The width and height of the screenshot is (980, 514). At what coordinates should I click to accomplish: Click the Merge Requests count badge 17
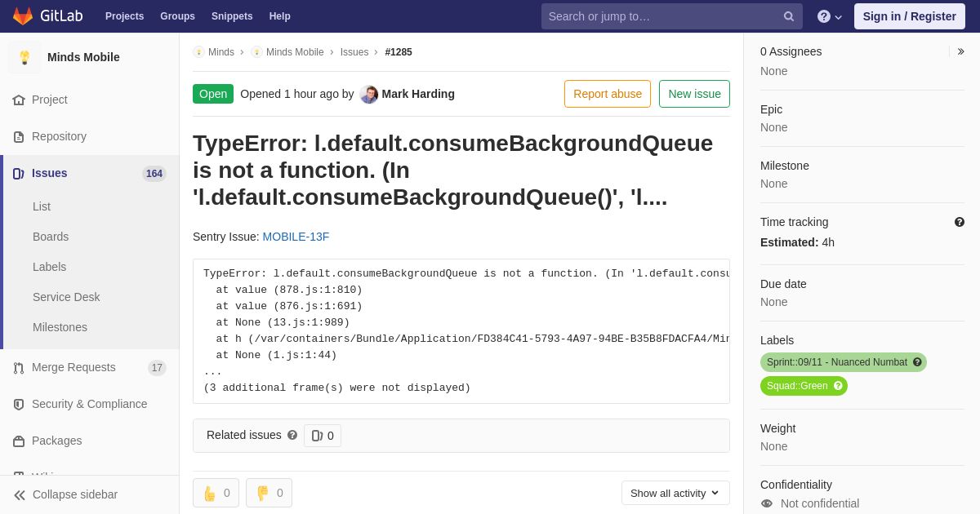click(157, 368)
